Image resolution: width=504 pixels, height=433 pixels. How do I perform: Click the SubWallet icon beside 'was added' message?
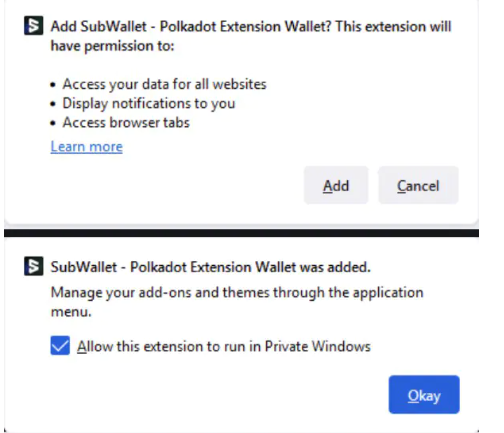pos(34,266)
